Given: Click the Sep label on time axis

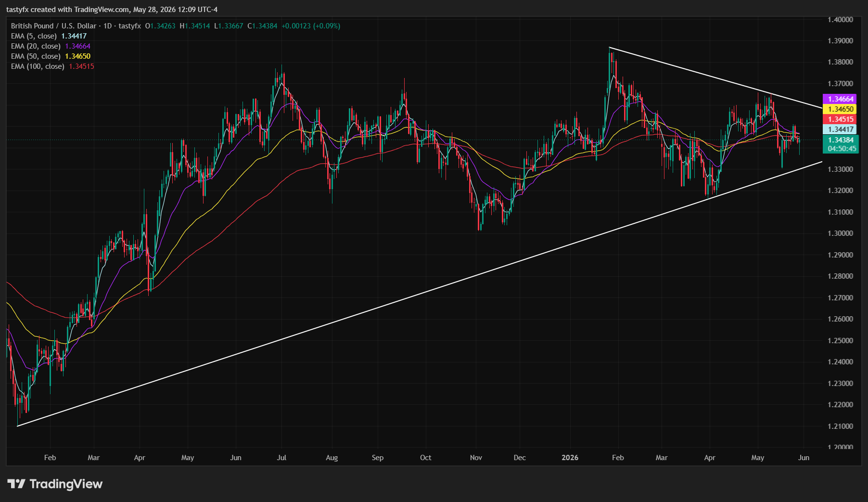Looking at the screenshot, I should coord(378,458).
